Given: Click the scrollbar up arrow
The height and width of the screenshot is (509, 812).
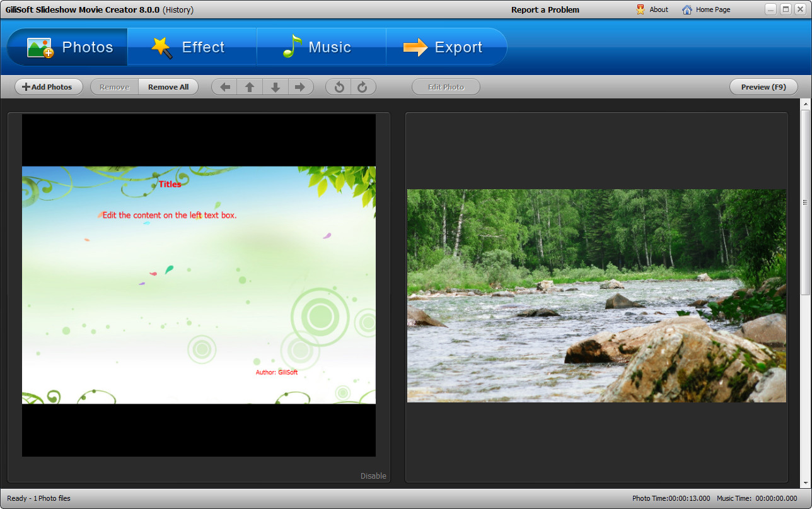Looking at the screenshot, I should click(805, 103).
